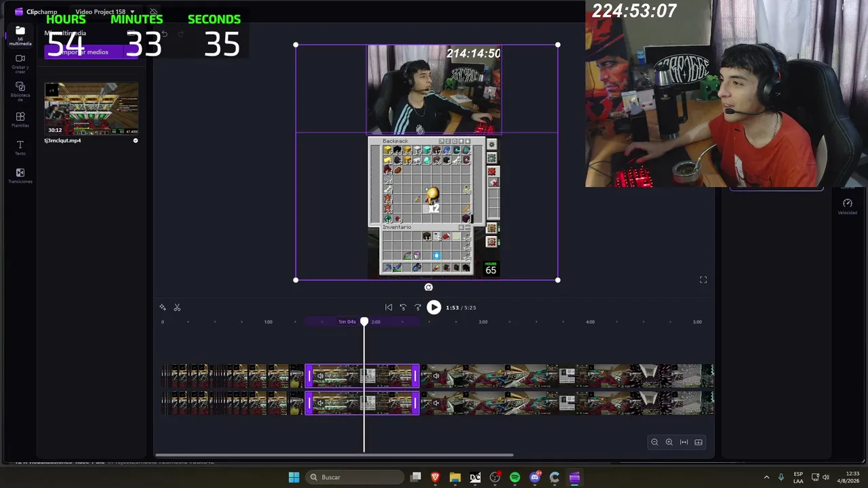
Task: Zoom out the timeline
Action: pos(654,443)
